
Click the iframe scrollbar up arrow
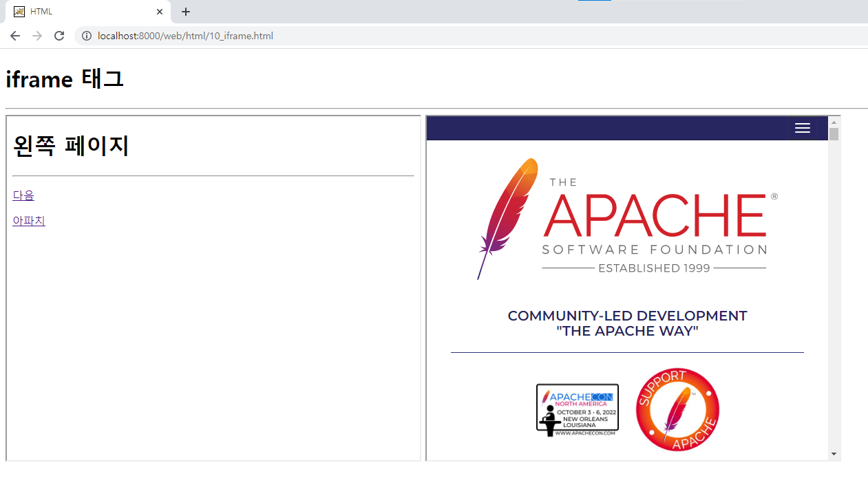(834, 122)
